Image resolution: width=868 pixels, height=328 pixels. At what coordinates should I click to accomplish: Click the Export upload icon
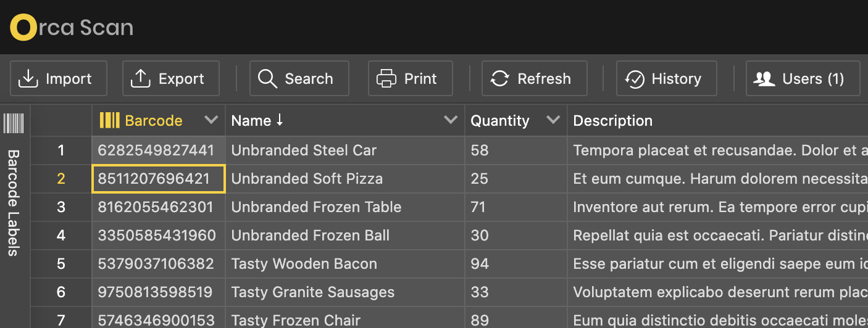coord(141,79)
